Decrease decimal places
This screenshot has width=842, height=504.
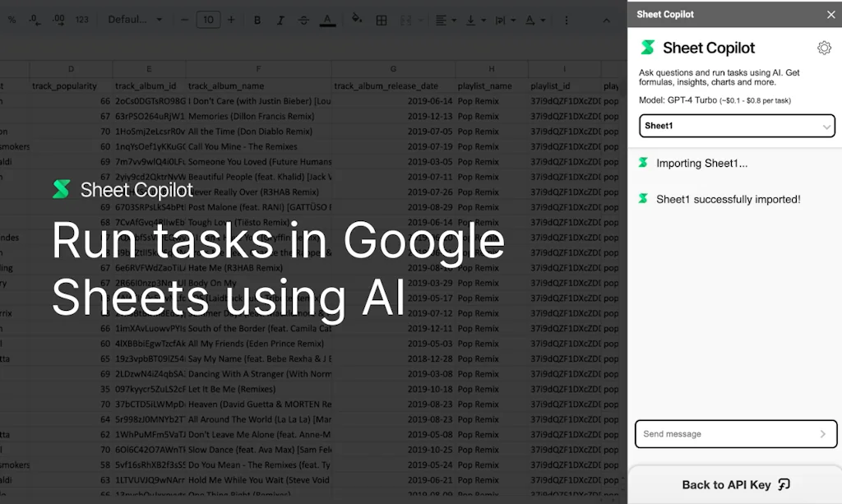[x=35, y=20]
